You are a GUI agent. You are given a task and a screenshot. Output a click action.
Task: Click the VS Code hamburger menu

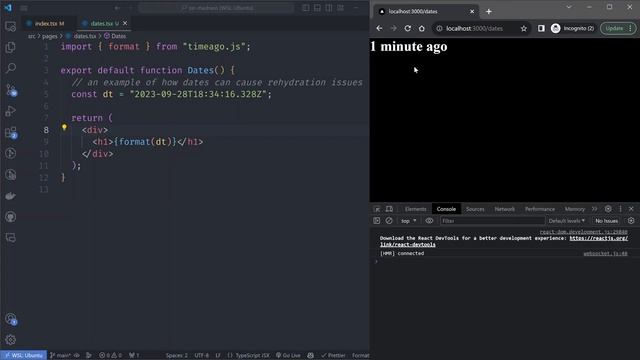click(x=24, y=8)
